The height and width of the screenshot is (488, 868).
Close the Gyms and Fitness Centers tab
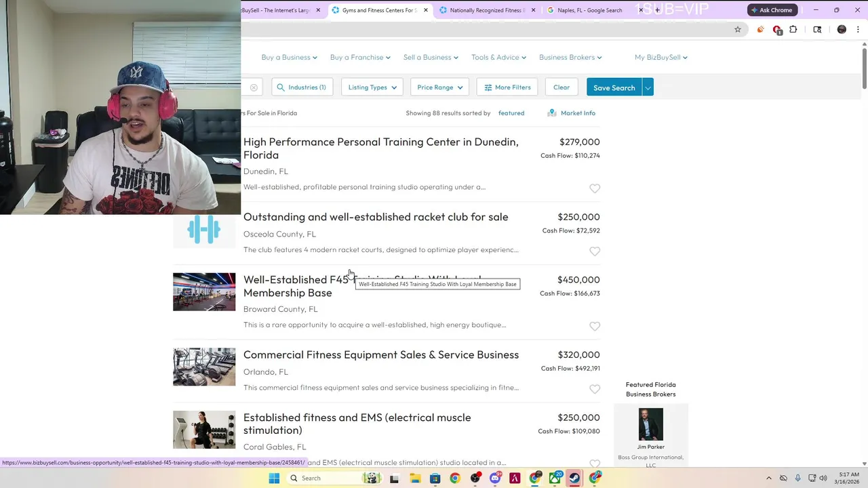click(426, 10)
